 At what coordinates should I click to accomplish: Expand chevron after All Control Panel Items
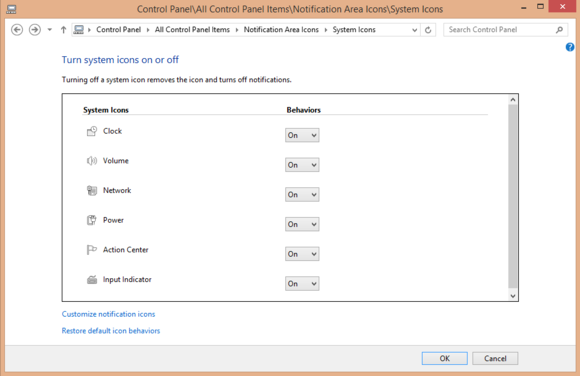tap(237, 30)
